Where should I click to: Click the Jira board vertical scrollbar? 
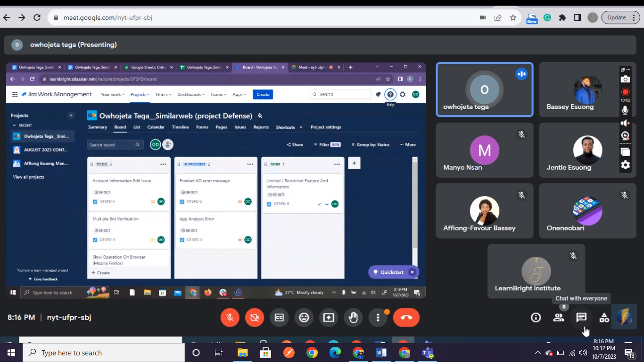(415, 205)
